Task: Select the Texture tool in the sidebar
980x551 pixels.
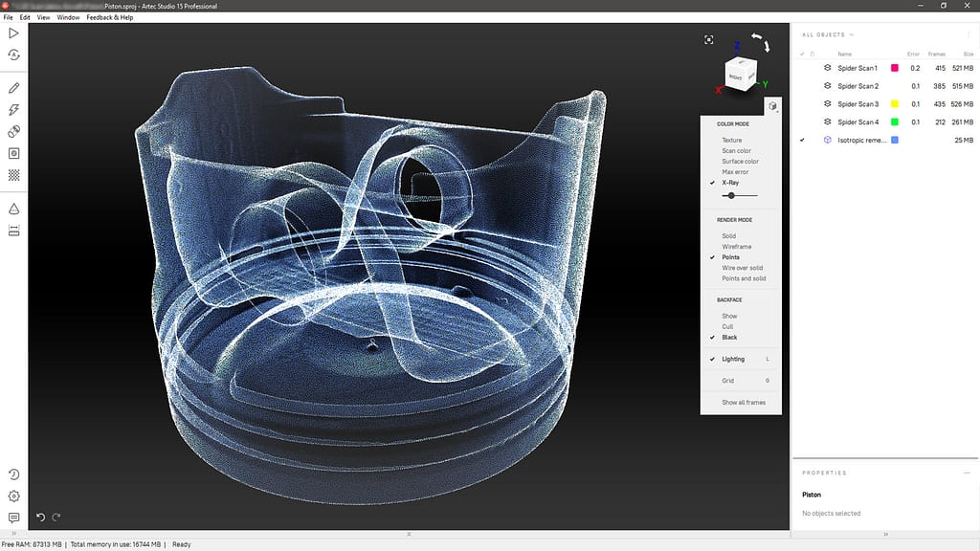Action: pos(12,131)
